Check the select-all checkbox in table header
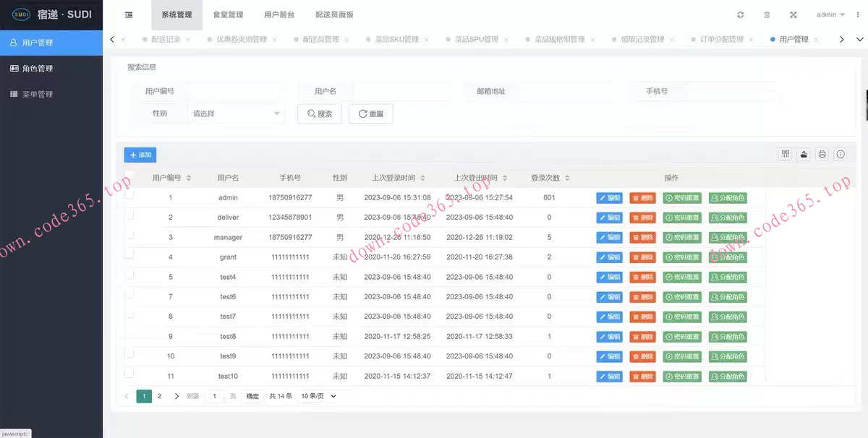 [131, 177]
